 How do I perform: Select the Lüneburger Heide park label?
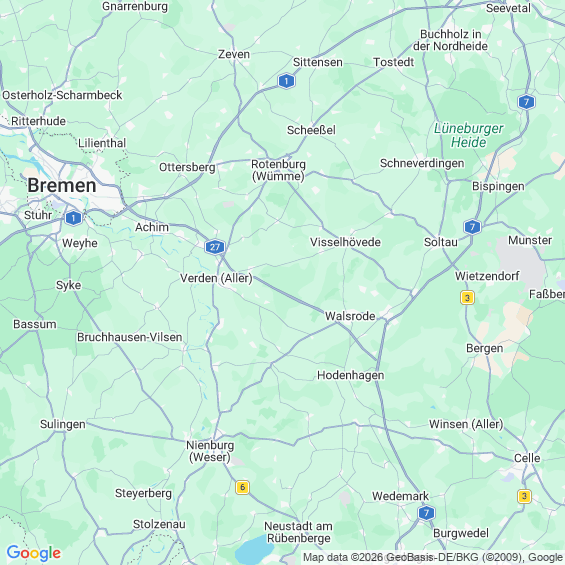468,135
